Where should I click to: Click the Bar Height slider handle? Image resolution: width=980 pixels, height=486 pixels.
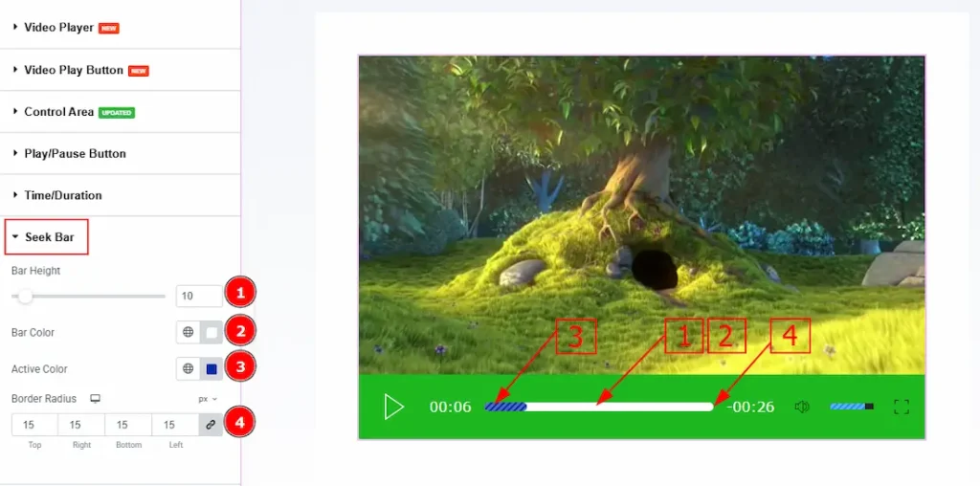coord(25,297)
